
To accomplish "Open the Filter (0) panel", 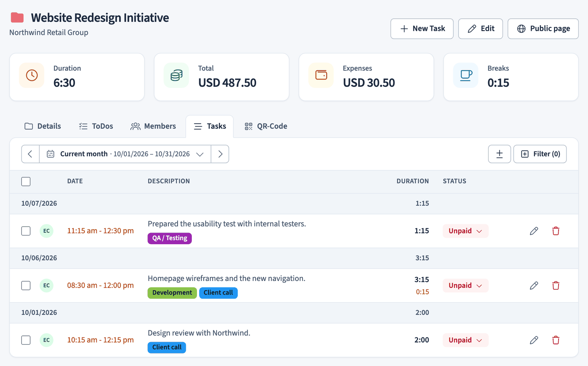I will pyautogui.click(x=540, y=154).
